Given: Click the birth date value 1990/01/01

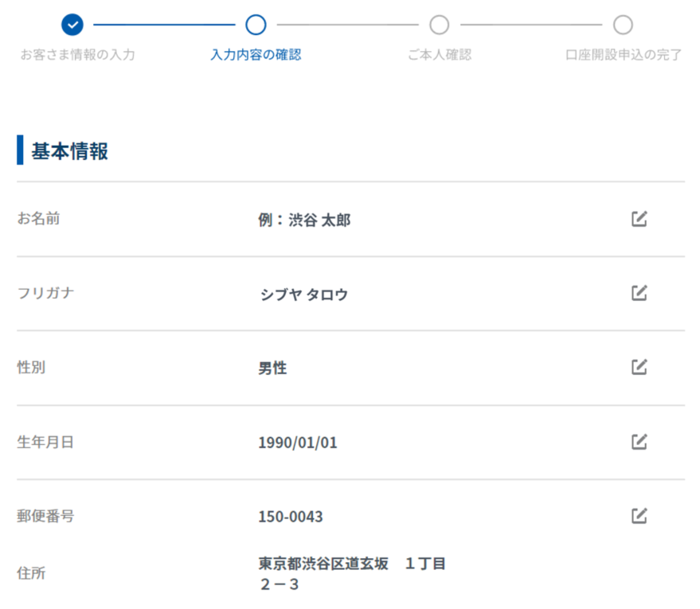Looking at the screenshot, I should (298, 443).
